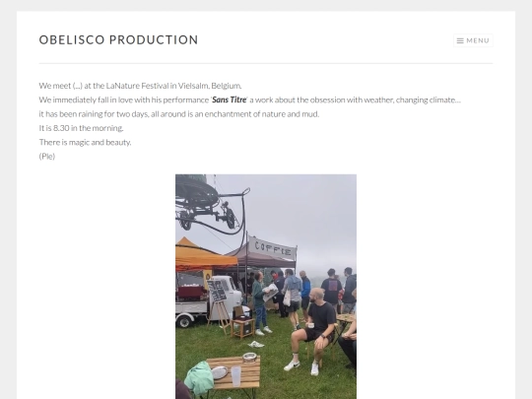
Task: Click the wooden table with plastic cup
Action: (x=234, y=373)
